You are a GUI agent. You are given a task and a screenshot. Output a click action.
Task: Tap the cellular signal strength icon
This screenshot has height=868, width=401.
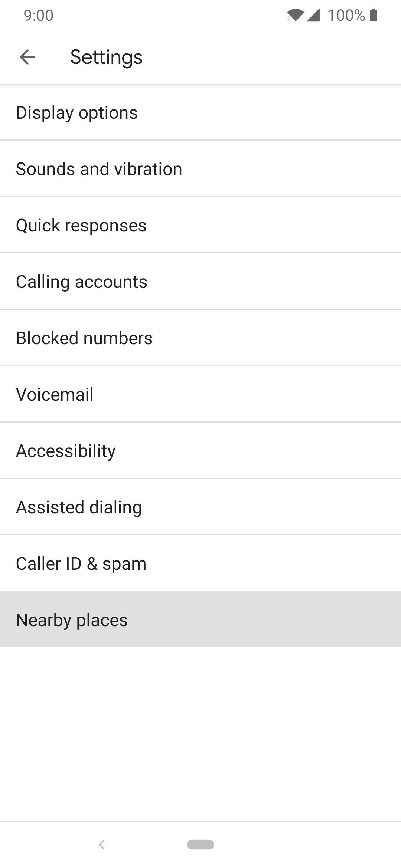(x=314, y=16)
